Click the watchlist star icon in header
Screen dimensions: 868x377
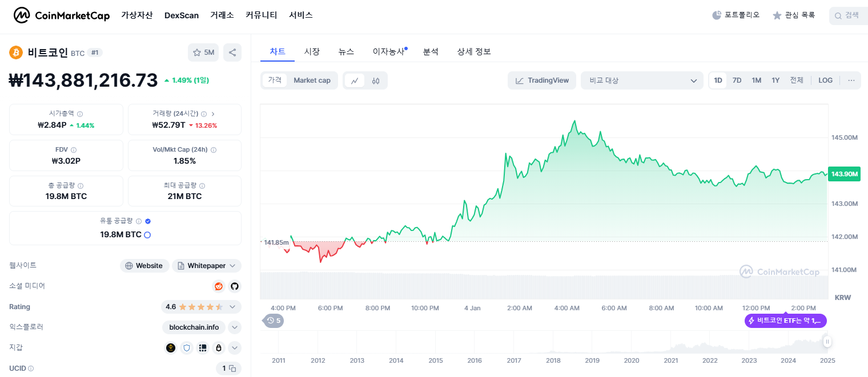(x=777, y=15)
